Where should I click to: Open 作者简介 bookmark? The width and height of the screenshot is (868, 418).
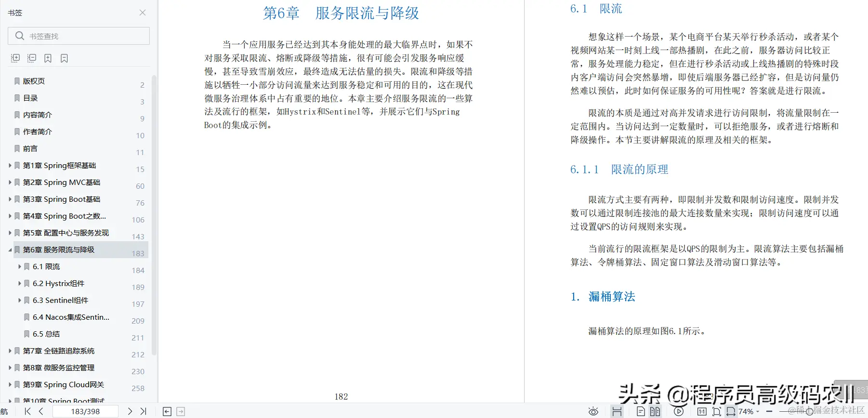38,131
